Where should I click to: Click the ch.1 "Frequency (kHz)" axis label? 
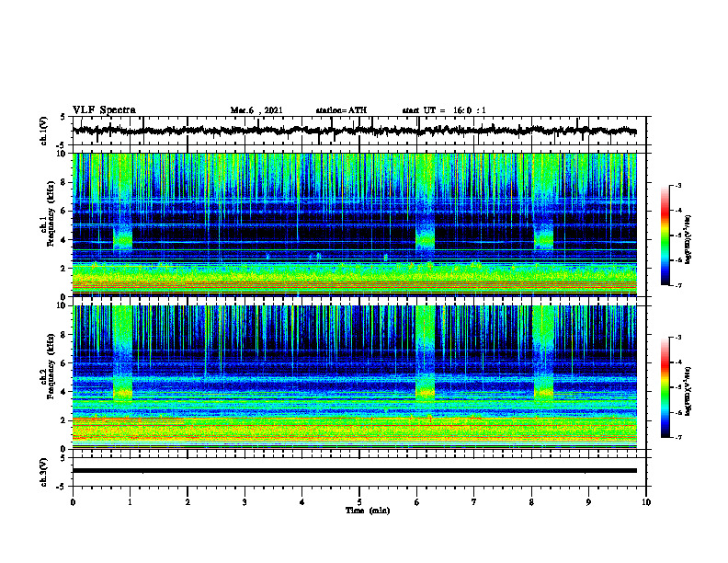(x=51, y=213)
